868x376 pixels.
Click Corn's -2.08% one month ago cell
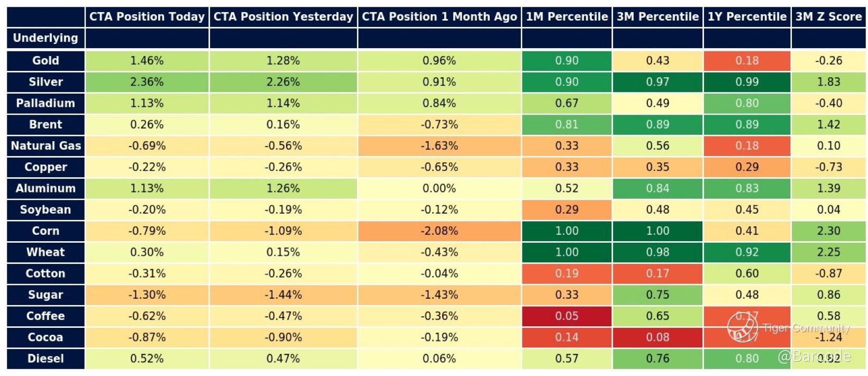coord(439,231)
